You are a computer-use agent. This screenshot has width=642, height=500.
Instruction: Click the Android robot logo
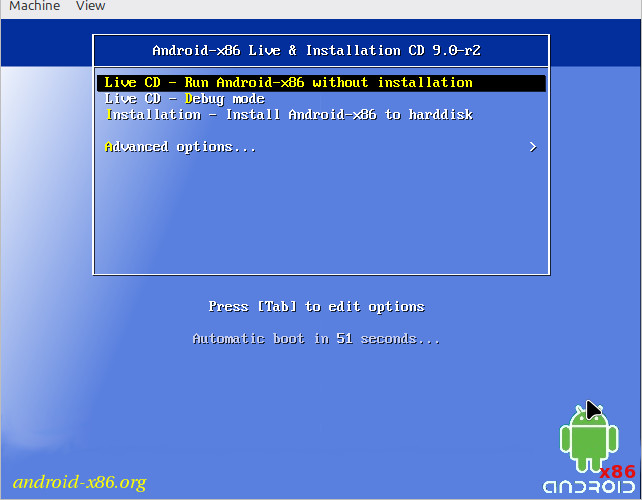[x=589, y=438]
